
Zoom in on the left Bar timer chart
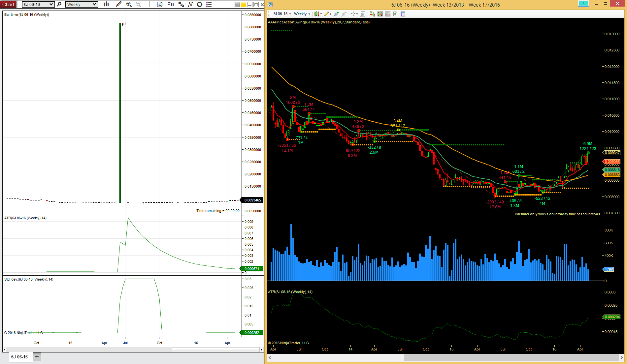[129, 4]
